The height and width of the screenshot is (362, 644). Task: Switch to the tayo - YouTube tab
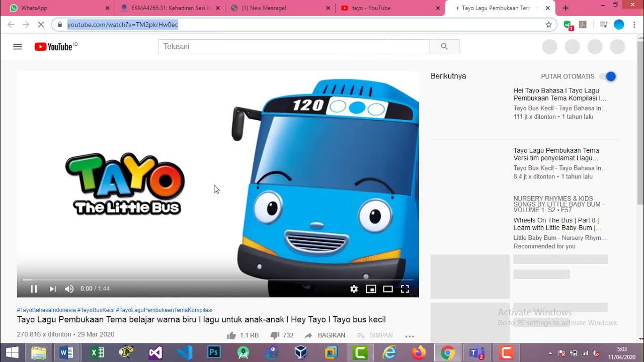390,8
